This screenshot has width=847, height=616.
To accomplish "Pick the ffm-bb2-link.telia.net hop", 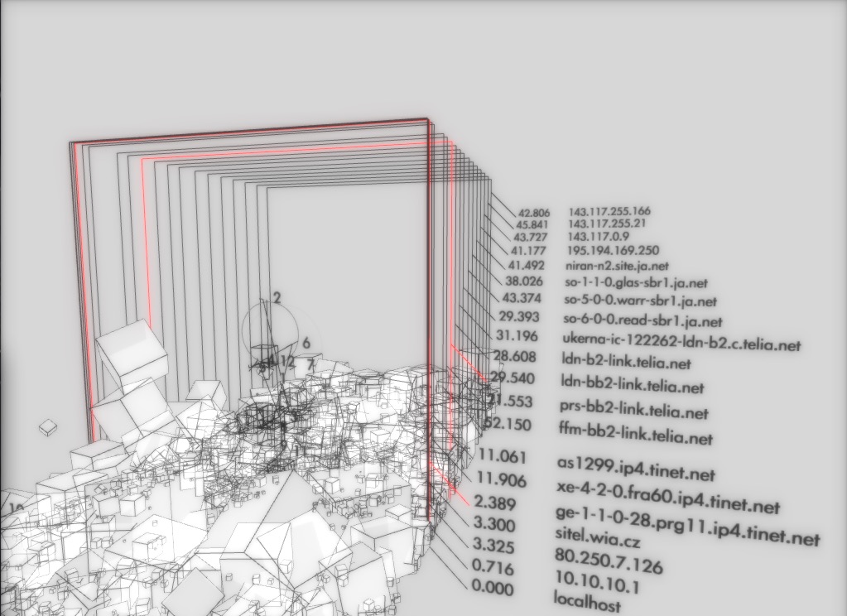I will pyautogui.click(x=636, y=435).
